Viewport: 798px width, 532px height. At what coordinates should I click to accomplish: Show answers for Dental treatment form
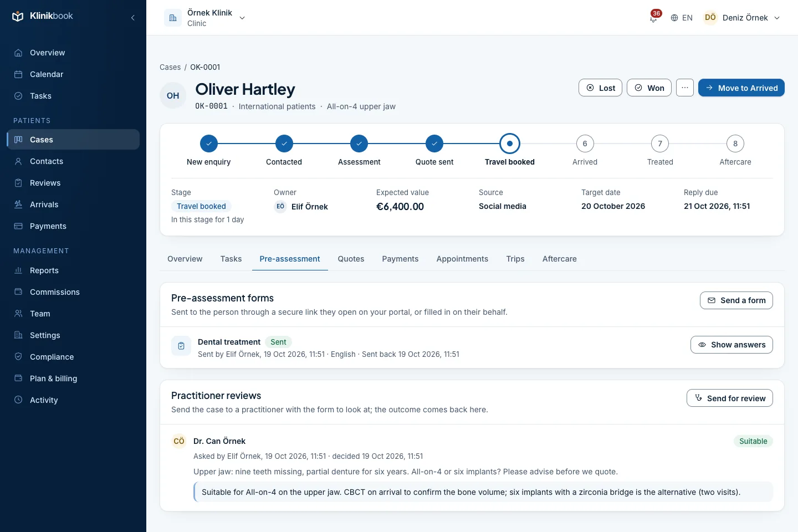point(731,345)
